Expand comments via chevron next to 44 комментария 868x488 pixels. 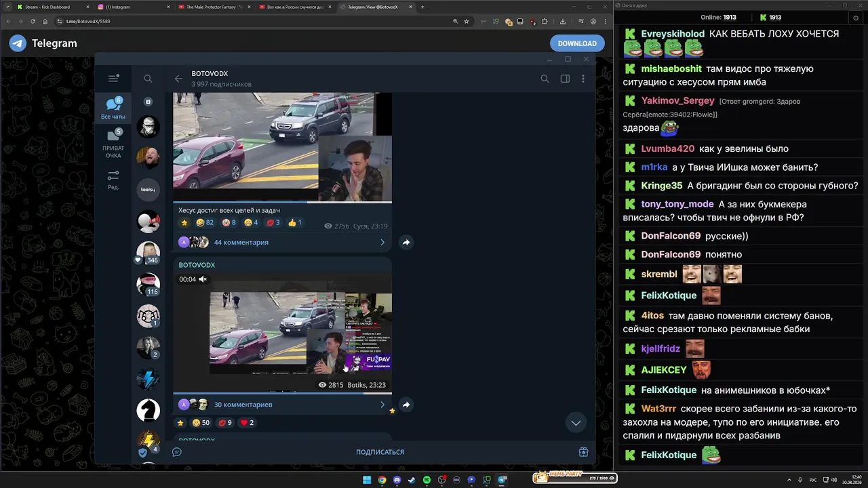coord(382,242)
